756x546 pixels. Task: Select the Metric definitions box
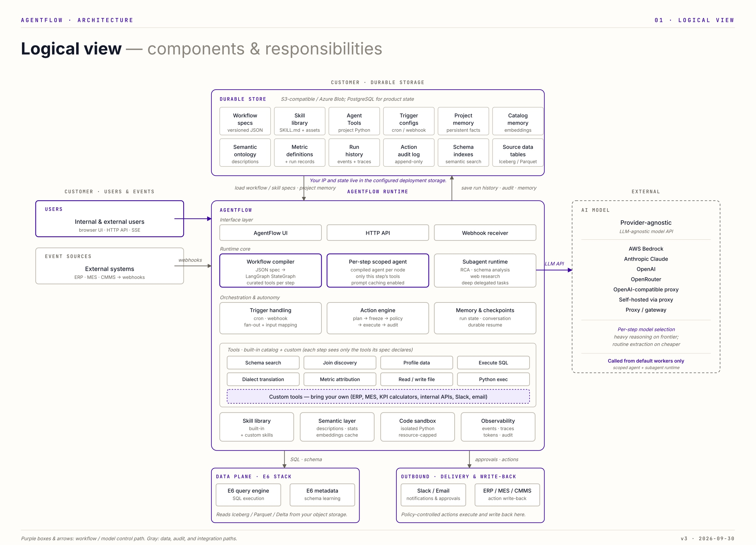[x=299, y=152]
